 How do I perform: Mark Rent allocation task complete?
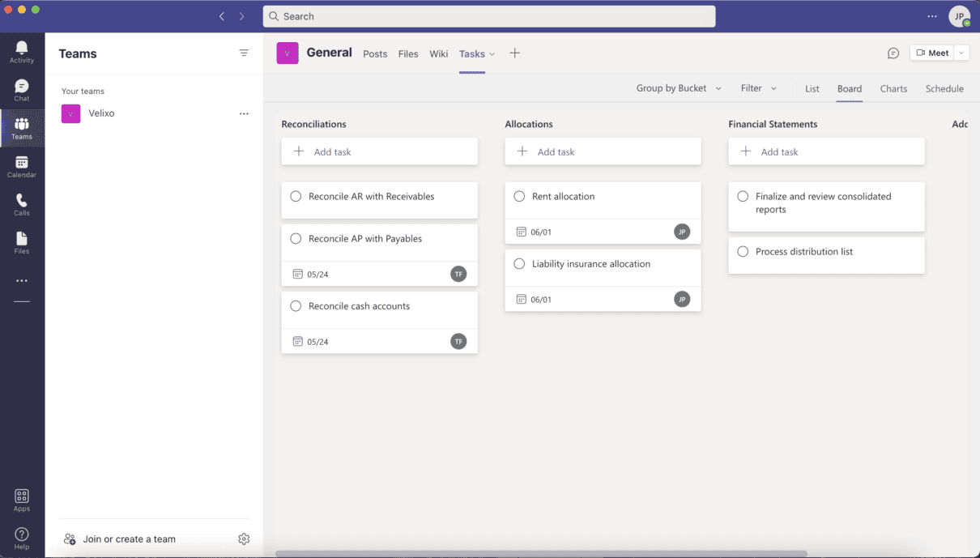519,196
